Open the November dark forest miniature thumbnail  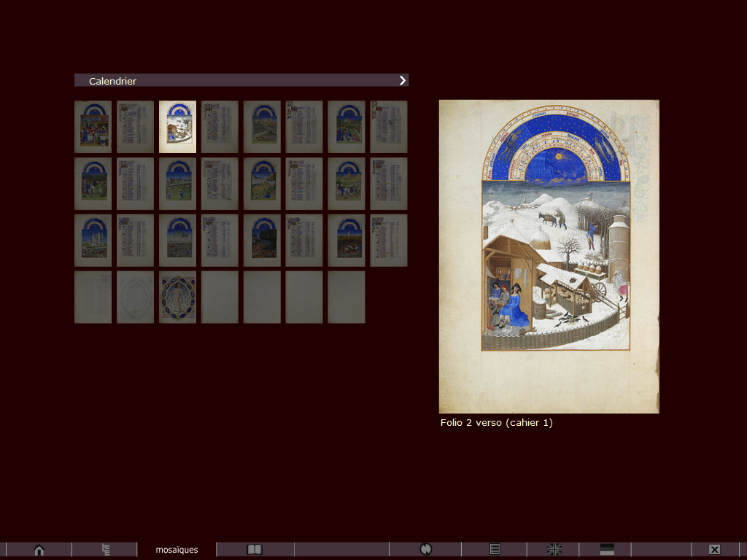[x=262, y=241]
